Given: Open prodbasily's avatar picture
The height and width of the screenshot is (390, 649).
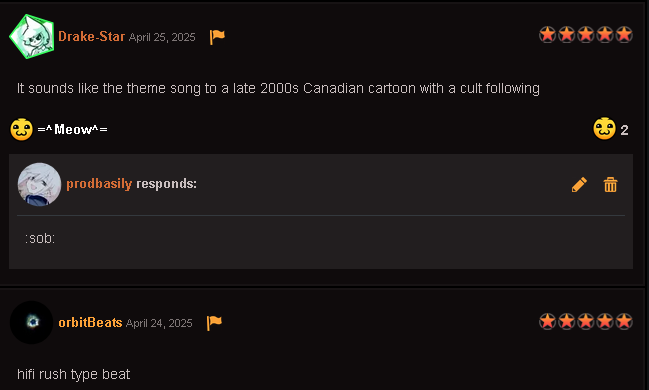Looking at the screenshot, I should [39, 184].
